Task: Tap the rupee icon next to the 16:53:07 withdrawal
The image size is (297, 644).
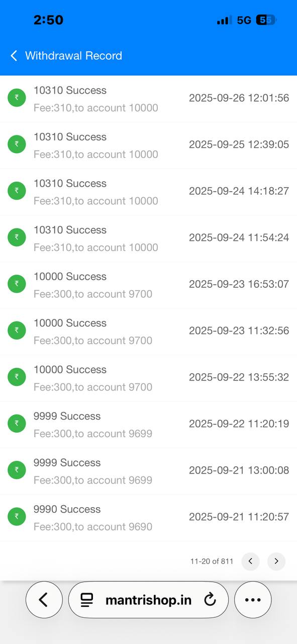Action: click(17, 284)
